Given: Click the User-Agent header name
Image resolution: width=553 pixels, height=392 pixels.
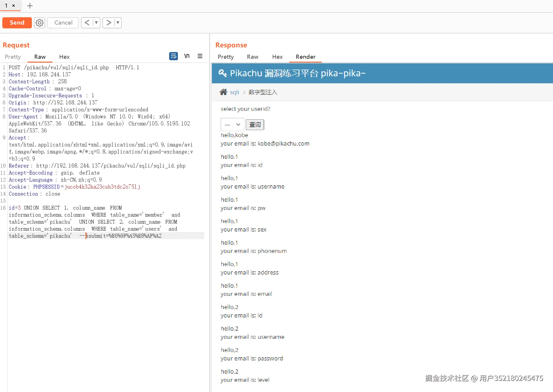Looking at the screenshot, I should pyautogui.click(x=23, y=117).
